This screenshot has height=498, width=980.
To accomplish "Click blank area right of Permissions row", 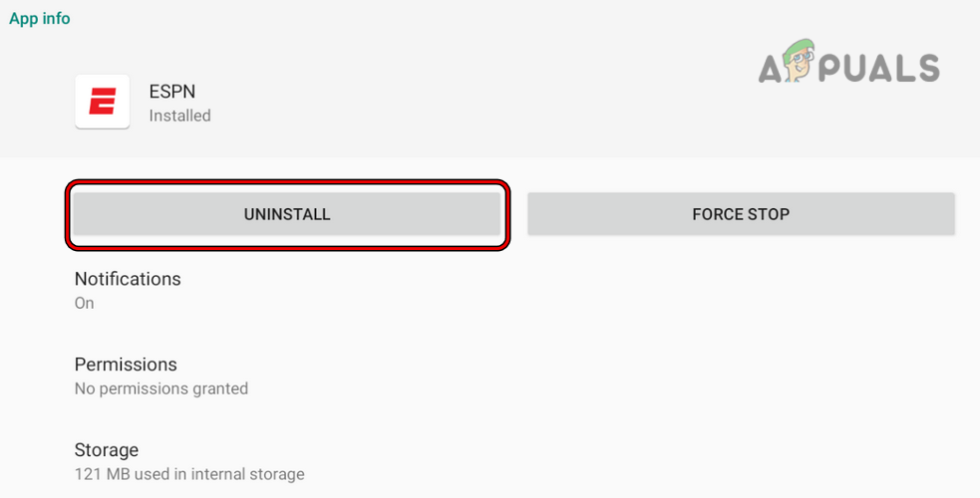I will tap(598, 375).
